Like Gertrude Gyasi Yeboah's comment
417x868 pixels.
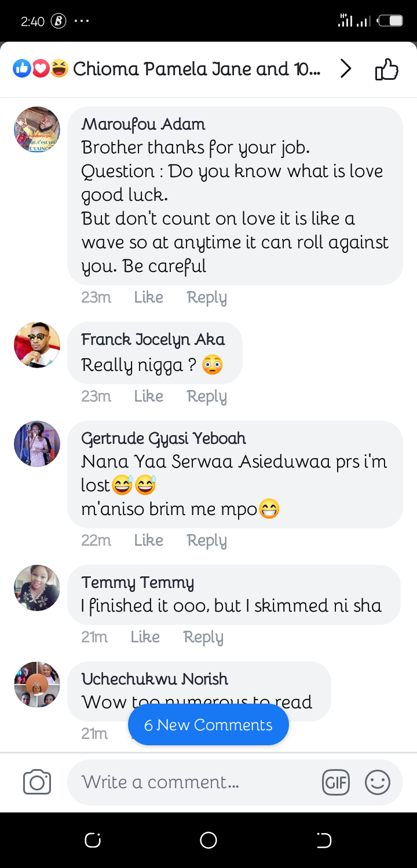[x=149, y=540]
